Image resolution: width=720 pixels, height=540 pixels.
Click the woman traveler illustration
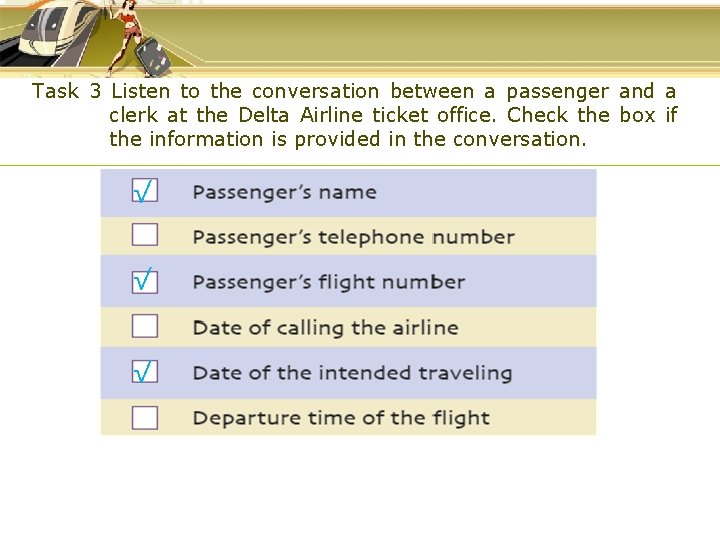pos(127,30)
